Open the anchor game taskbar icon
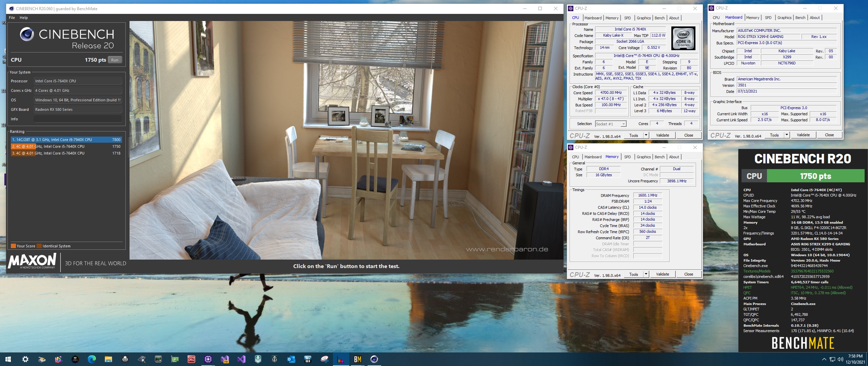Screen dimensions: 868x366 (274, 359)
